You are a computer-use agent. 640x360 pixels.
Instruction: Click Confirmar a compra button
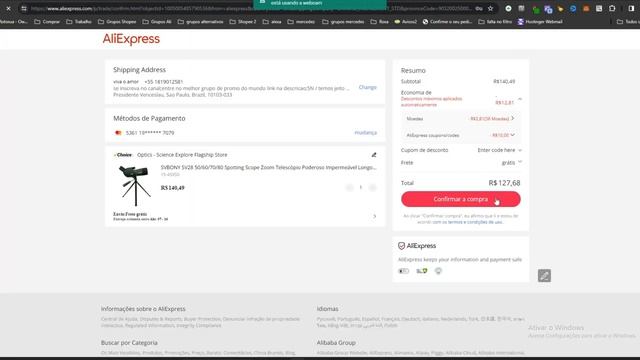(x=460, y=199)
